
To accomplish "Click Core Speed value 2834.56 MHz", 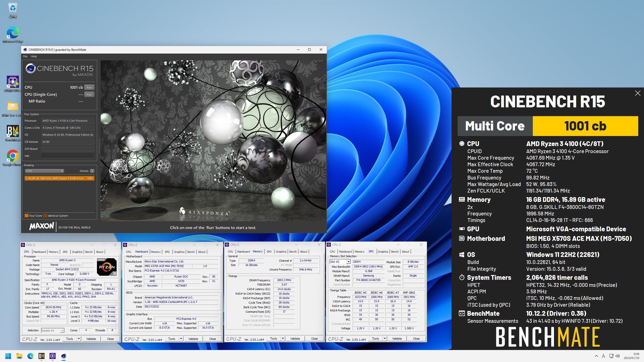I will pyautogui.click(x=53, y=307).
